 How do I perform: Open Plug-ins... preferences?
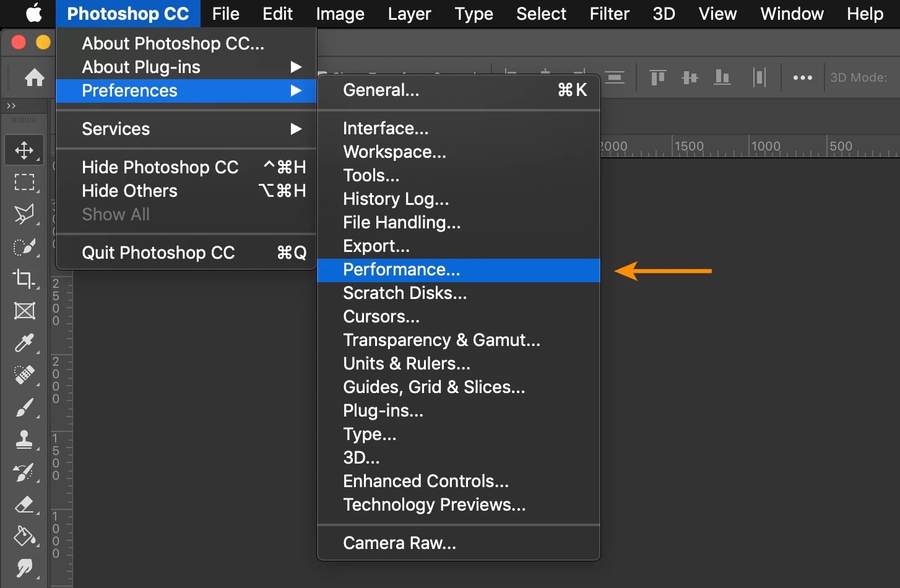point(459,410)
